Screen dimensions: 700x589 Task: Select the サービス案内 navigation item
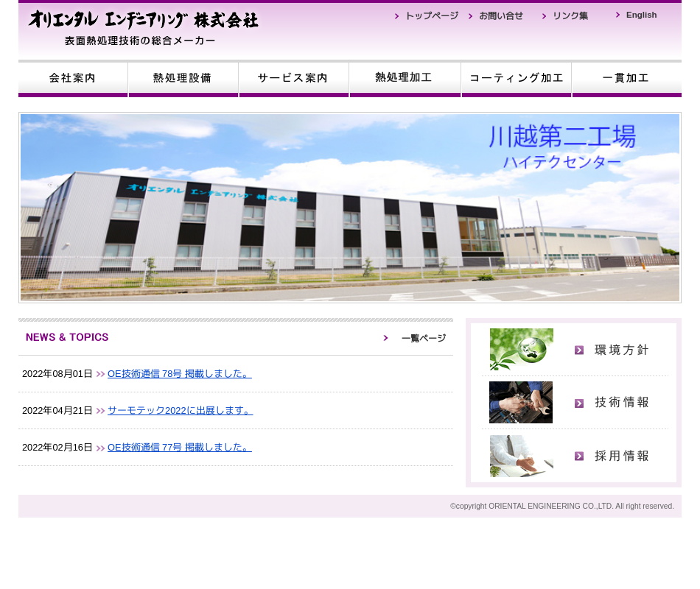point(293,78)
